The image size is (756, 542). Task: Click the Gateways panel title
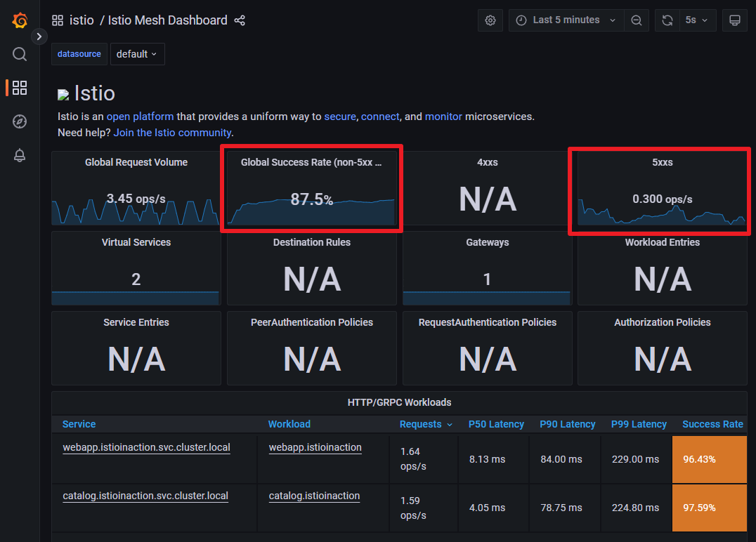tap(488, 242)
